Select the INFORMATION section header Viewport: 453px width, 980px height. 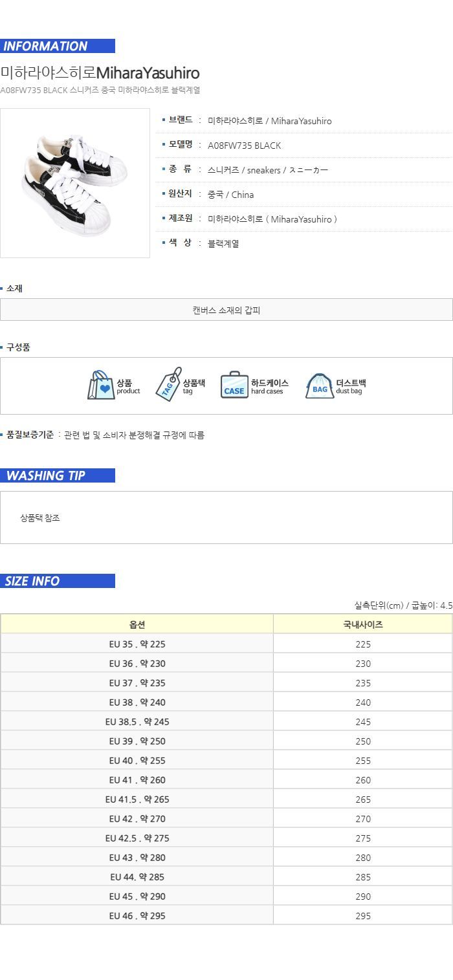click(58, 46)
